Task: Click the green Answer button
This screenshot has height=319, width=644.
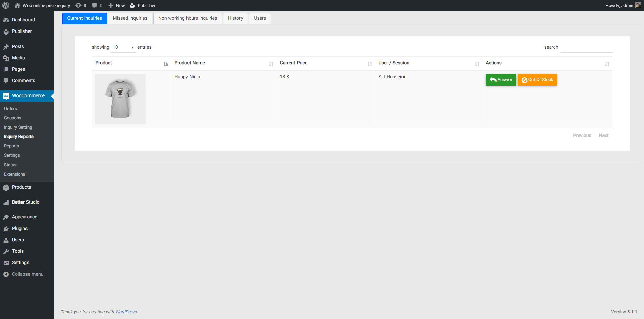Action: point(501,80)
